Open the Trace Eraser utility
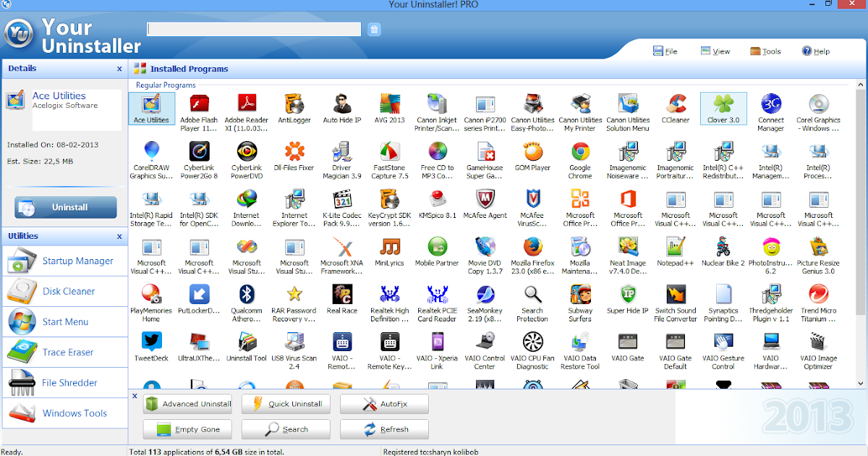Screen dimensions: 868x456 [x=64, y=352]
